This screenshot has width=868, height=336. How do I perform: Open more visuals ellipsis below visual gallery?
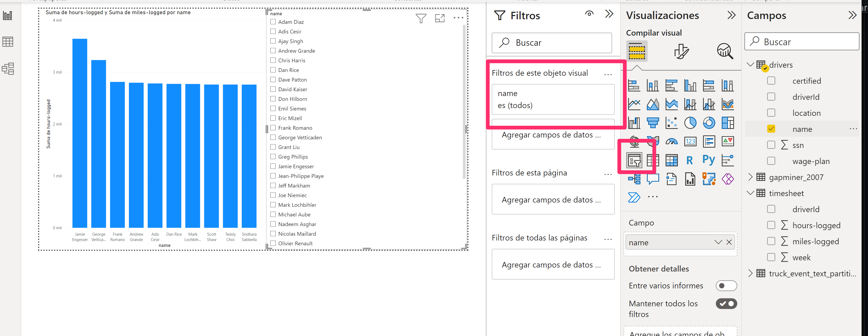[x=653, y=197]
